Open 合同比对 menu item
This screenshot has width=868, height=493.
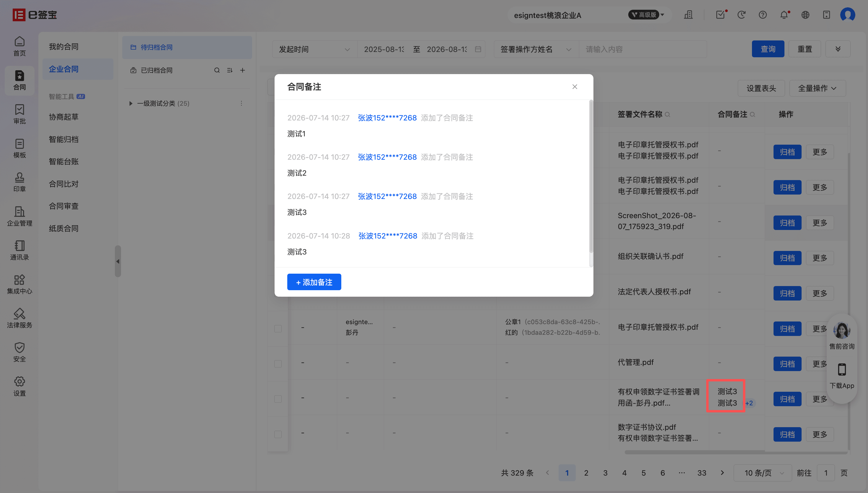click(64, 184)
